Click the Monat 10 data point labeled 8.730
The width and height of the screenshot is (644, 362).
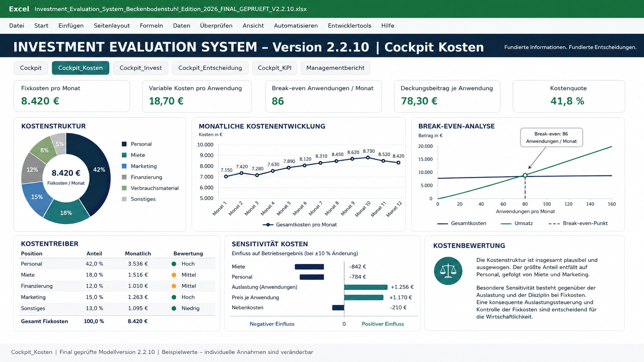click(368, 158)
